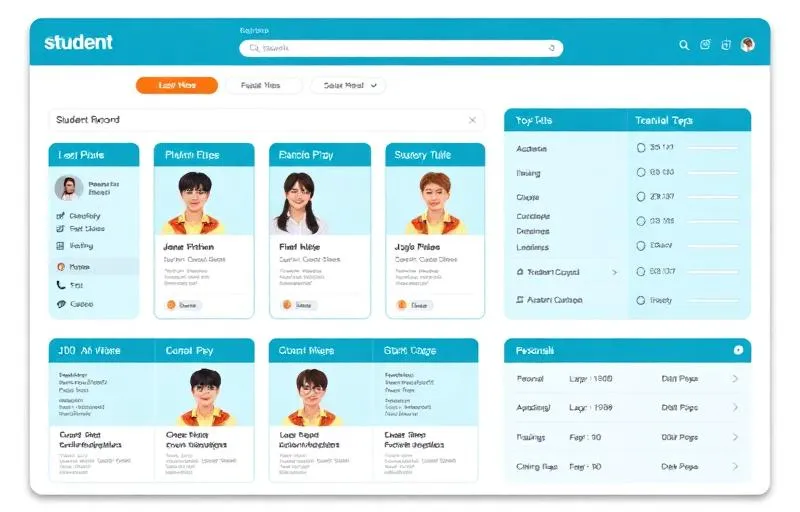Open the calendar icon beside the header avatar

tap(726, 45)
